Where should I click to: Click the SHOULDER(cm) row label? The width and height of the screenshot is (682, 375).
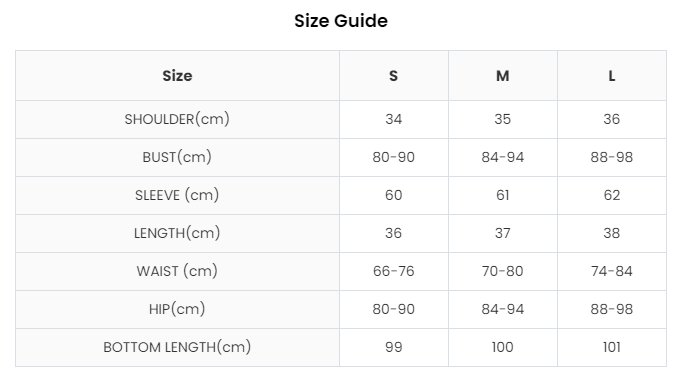point(177,119)
